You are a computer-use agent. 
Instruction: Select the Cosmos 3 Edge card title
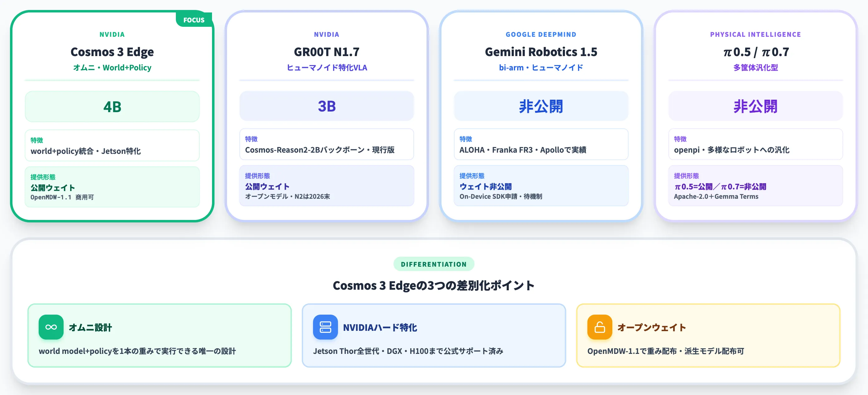tap(112, 52)
